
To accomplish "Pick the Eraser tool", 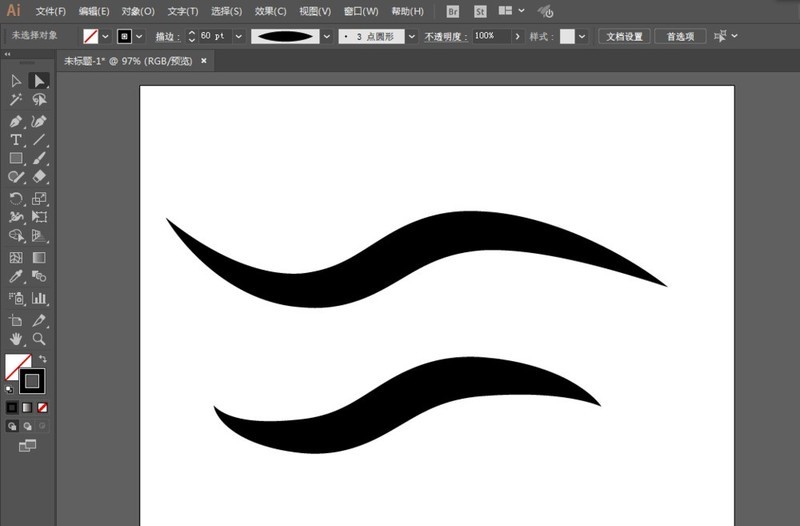I will tap(39, 177).
